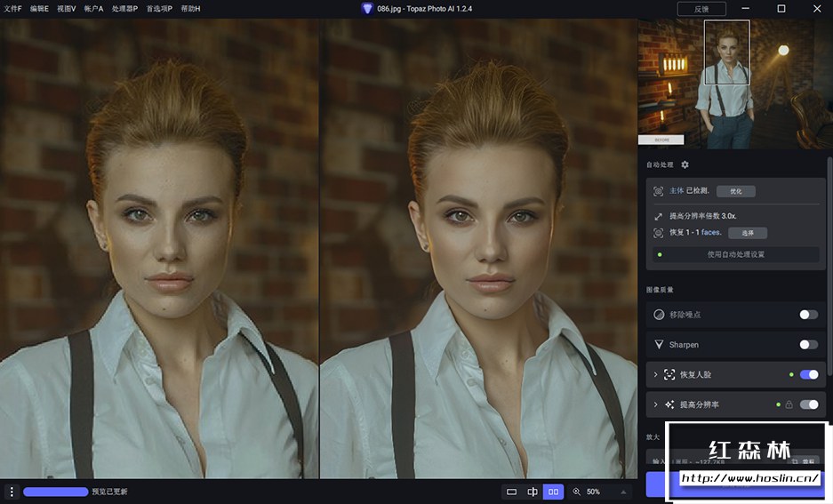Switch to single view mode
Image resolution: width=833 pixels, height=504 pixels.
tap(511, 492)
